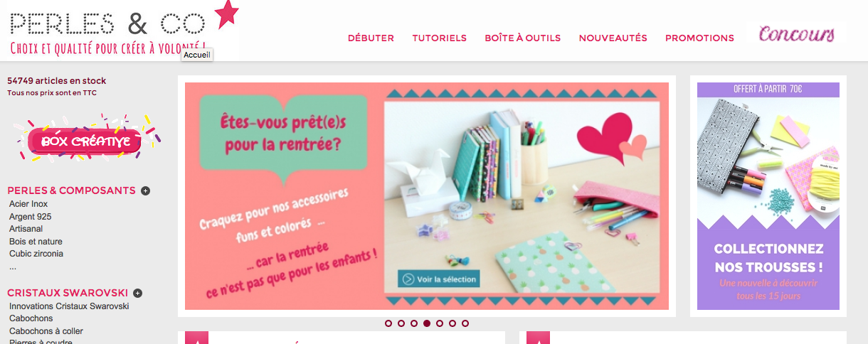Open the Collectionnez nos trousses ad
The width and height of the screenshot is (868, 344).
(768, 196)
